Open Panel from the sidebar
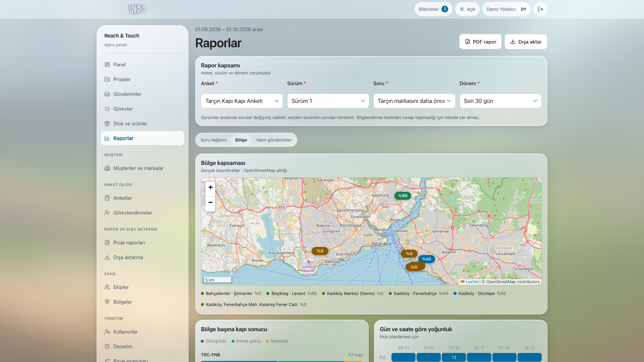Screen dimensions: 644x362 coord(143,64)
